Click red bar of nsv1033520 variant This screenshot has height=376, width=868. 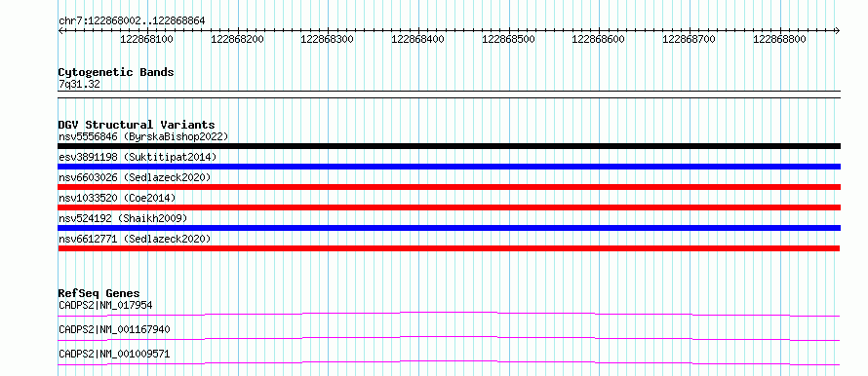(449, 207)
